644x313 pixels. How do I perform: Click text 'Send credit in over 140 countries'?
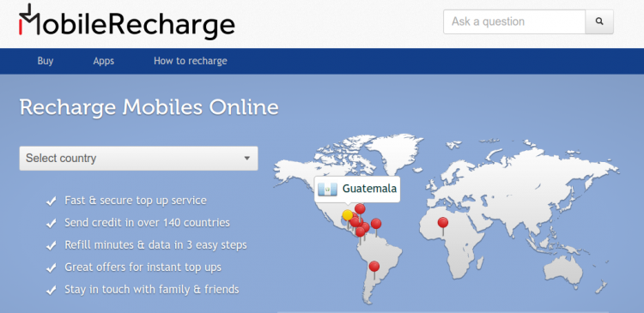[x=147, y=223]
